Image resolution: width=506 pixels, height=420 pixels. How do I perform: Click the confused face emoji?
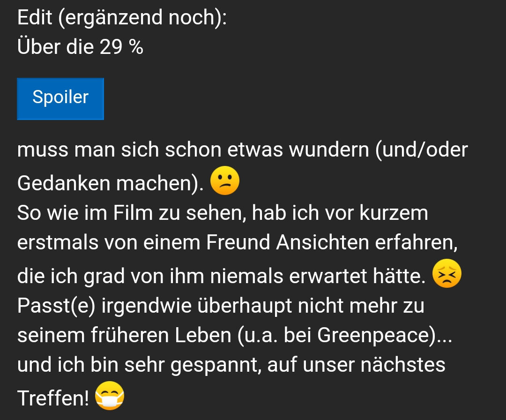pyautogui.click(x=225, y=180)
